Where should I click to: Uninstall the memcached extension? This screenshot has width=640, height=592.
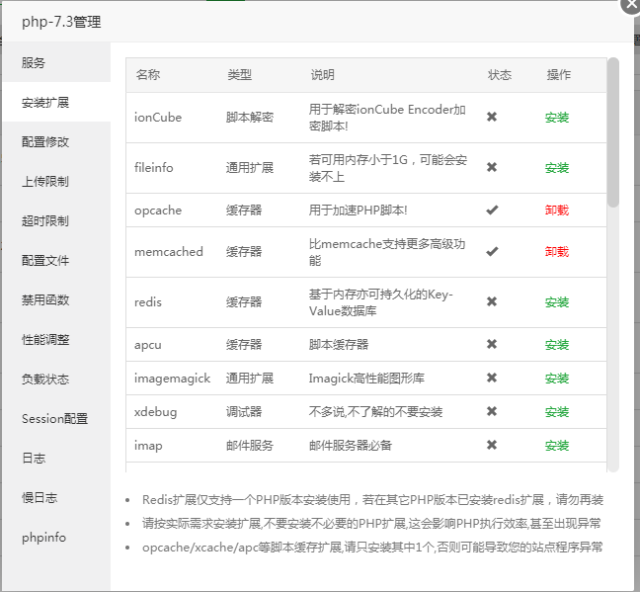(x=557, y=252)
